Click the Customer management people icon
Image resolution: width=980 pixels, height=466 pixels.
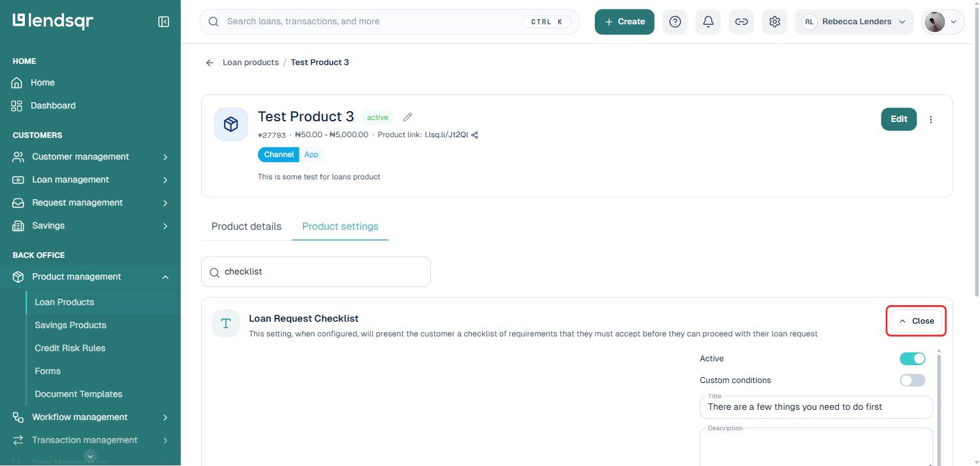tap(19, 156)
